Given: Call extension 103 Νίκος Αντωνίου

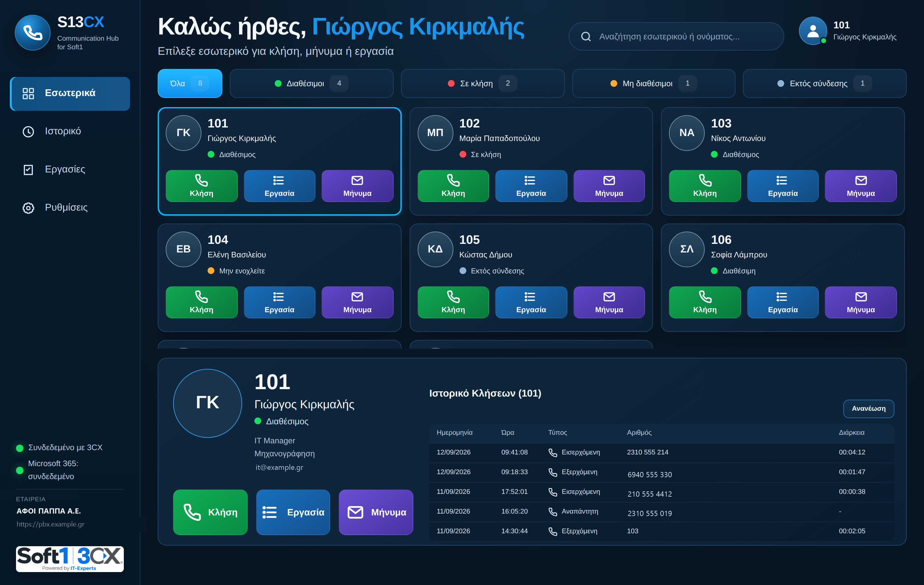Looking at the screenshot, I should pos(705,186).
